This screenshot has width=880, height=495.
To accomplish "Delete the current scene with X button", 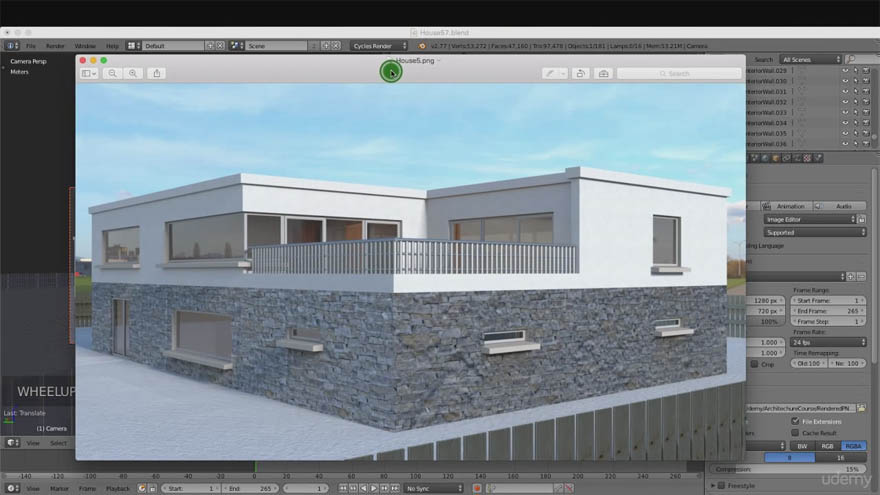I will click(336, 46).
